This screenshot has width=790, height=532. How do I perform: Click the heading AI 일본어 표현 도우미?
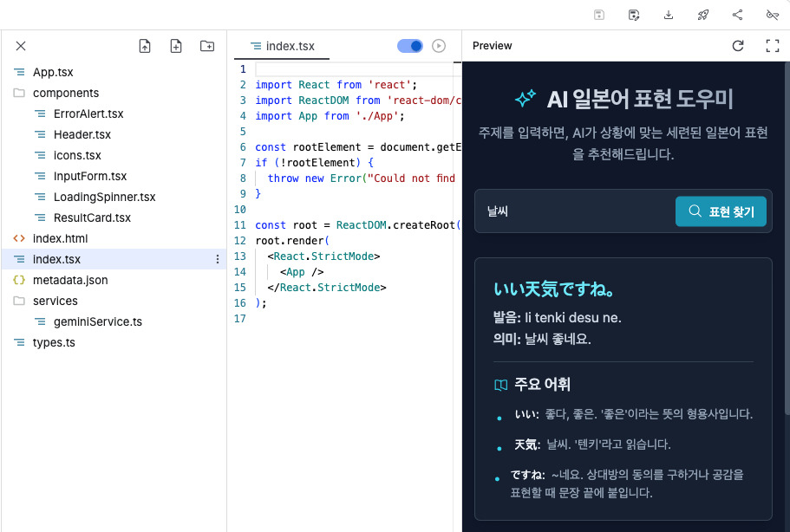tap(640, 99)
